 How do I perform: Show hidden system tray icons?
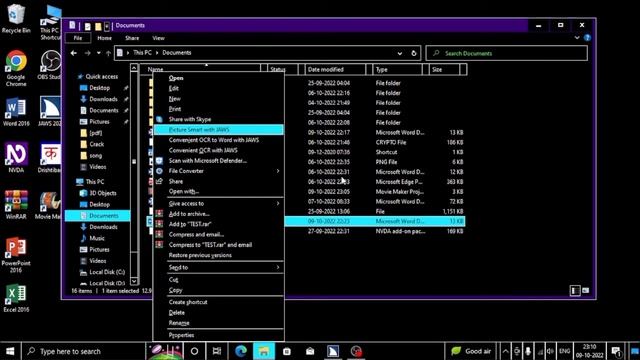(505, 351)
